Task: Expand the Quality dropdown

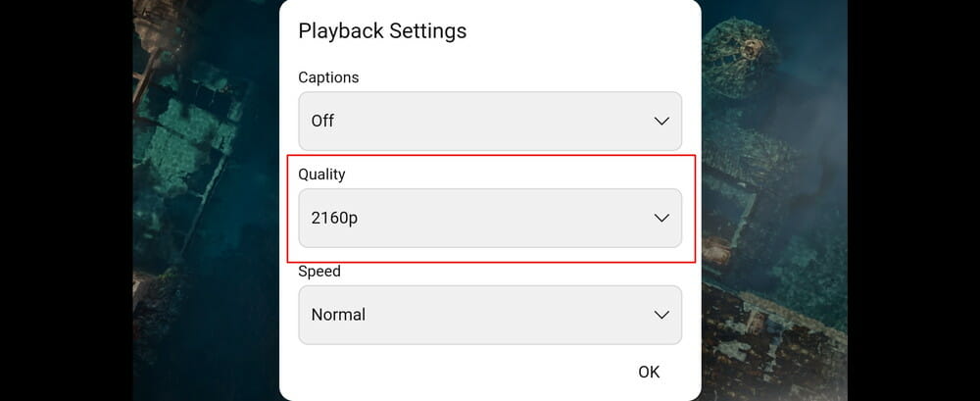Action: 489,218
